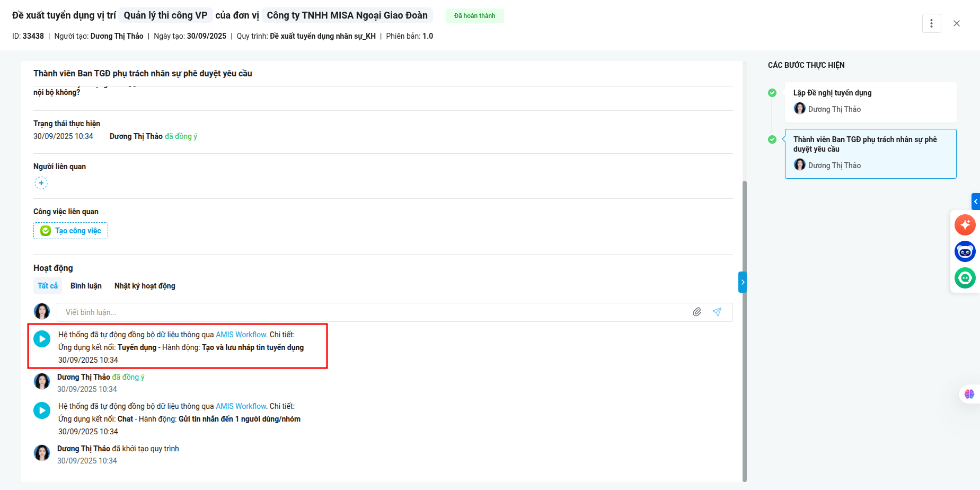The width and height of the screenshot is (980, 490).
Task: Attach a file using the paperclip icon
Action: click(x=697, y=312)
